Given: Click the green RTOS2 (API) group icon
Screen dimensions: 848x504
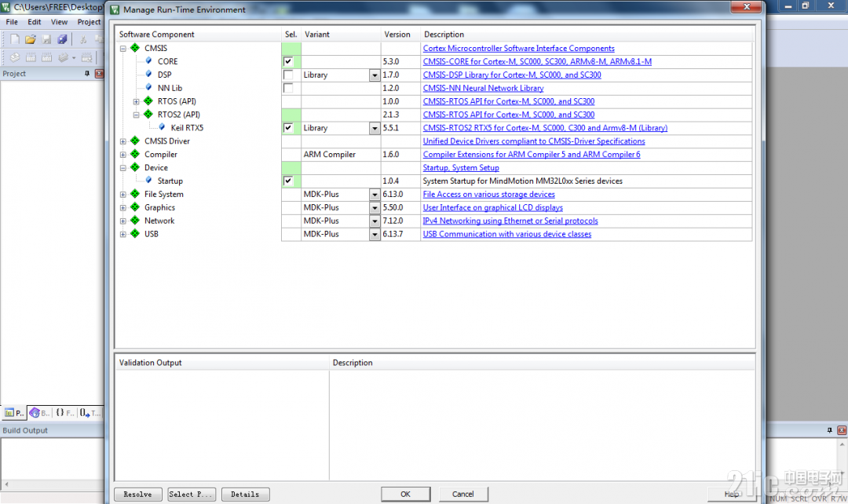Looking at the screenshot, I should [x=148, y=114].
